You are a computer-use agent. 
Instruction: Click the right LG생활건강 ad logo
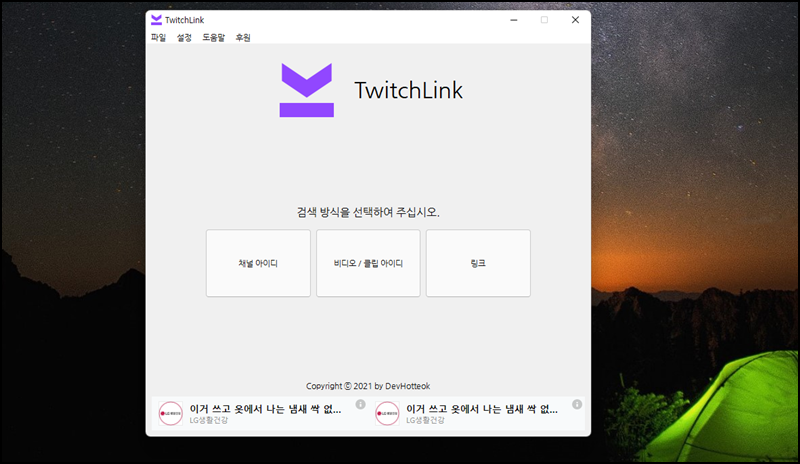(387, 413)
